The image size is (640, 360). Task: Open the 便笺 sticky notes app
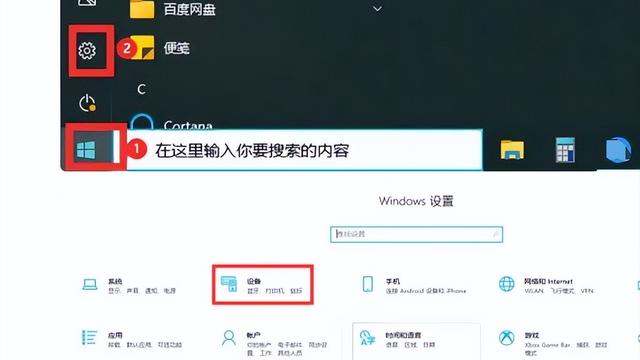coord(159,48)
